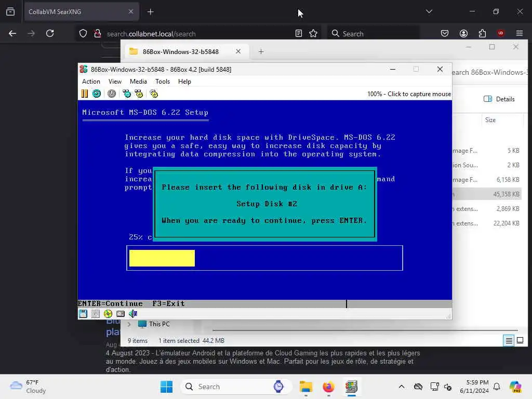Click the hard disk status bar icon

click(121, 314)
